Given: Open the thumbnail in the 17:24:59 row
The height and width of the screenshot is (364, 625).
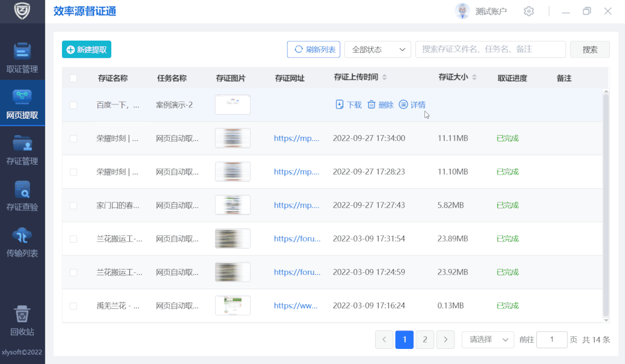Looking at the screenshot, I should coord(233,272).
